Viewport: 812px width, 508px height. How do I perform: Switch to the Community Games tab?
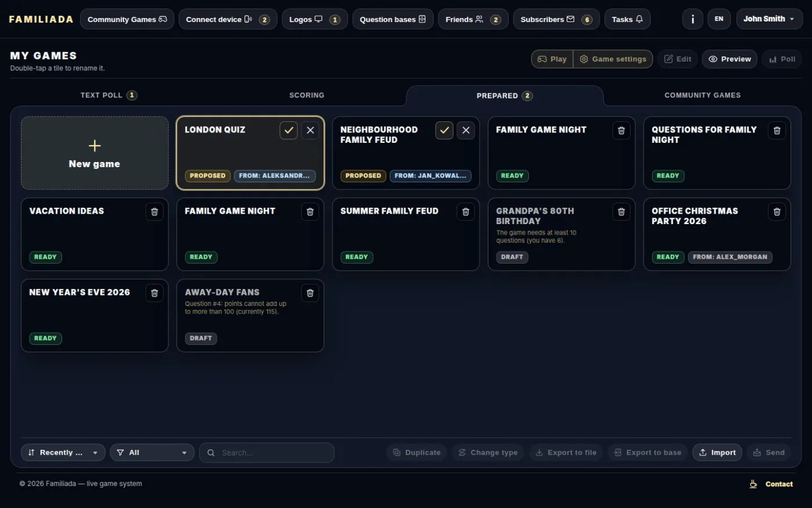(702, 95)
